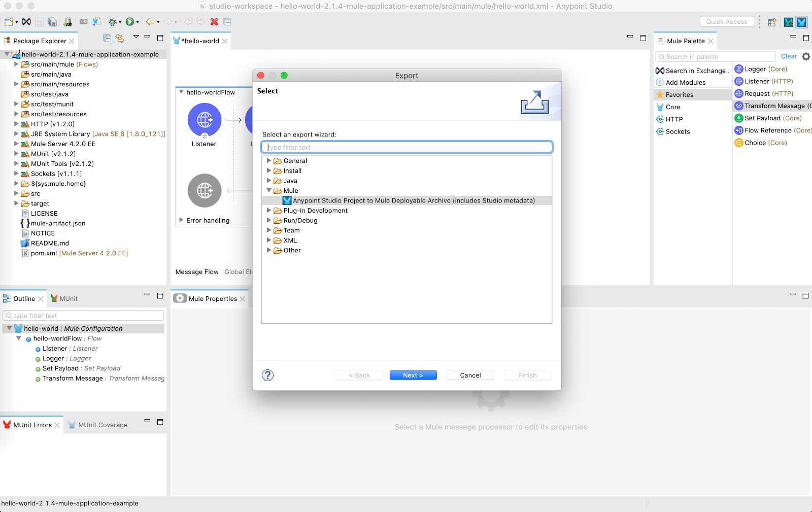The height and width of the screenshot is (512, 812).
Task: Open the Exchange icon in the main toolbar
Action: [x=26, y=22]
